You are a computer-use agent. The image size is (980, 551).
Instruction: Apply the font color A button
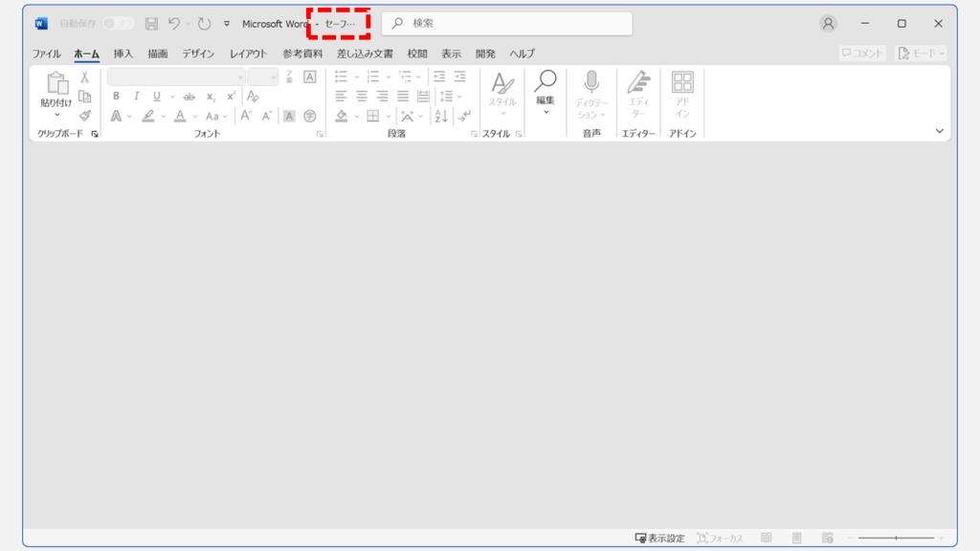pyautogui.click(x=180, y=116)
